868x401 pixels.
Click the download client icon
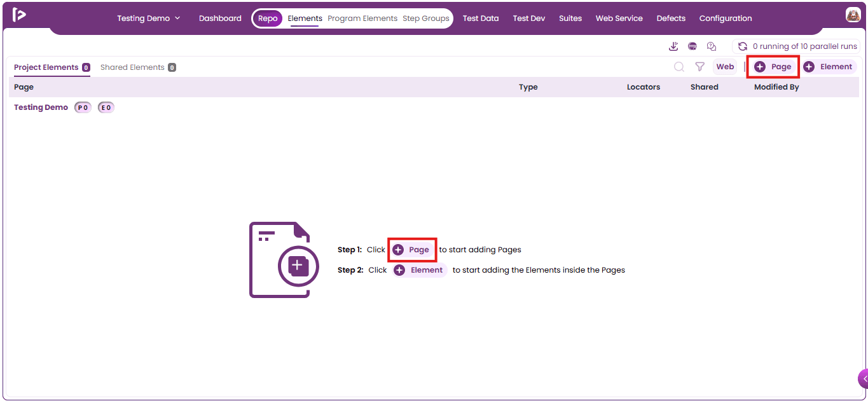674,46
